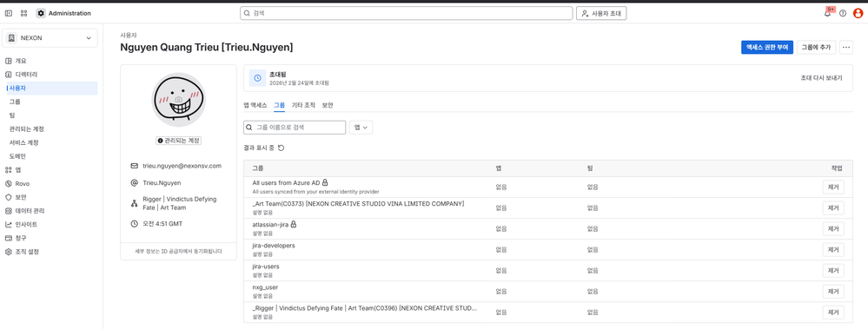Screen dimensions: 868x329
Task: Toggle the sidebar collapse icon
Action: point(9,13)
